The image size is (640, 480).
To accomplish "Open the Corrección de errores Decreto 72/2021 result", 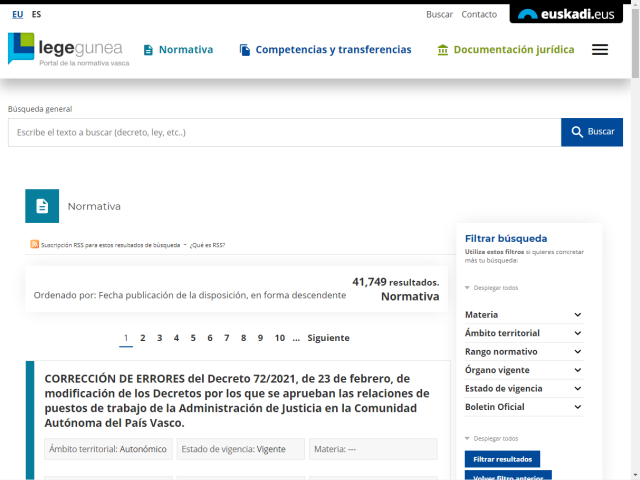I will click(237, 400).
